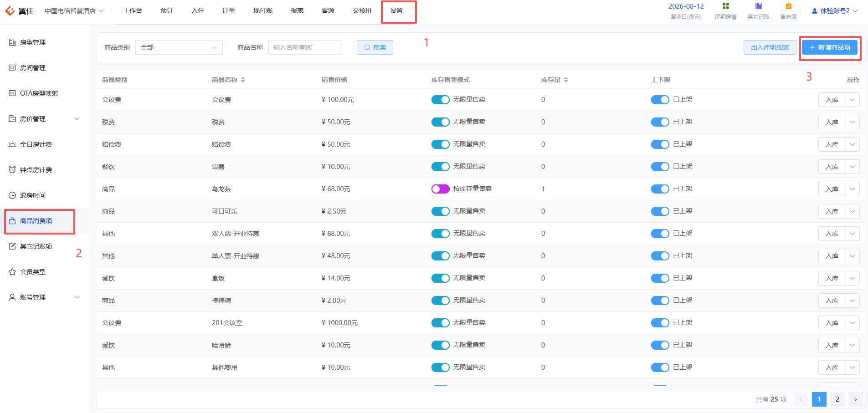Select the 设置 top menu
868x413 pixels.
(396, 10)
